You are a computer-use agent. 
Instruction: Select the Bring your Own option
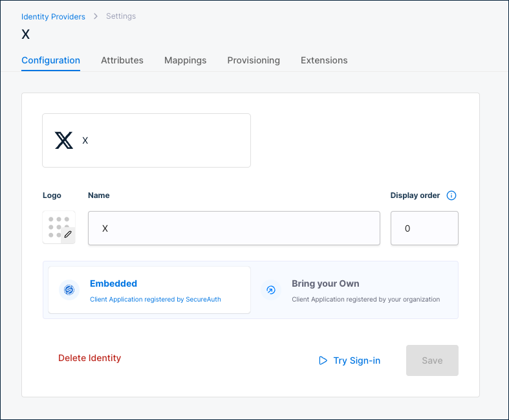[x=354, y=290]
